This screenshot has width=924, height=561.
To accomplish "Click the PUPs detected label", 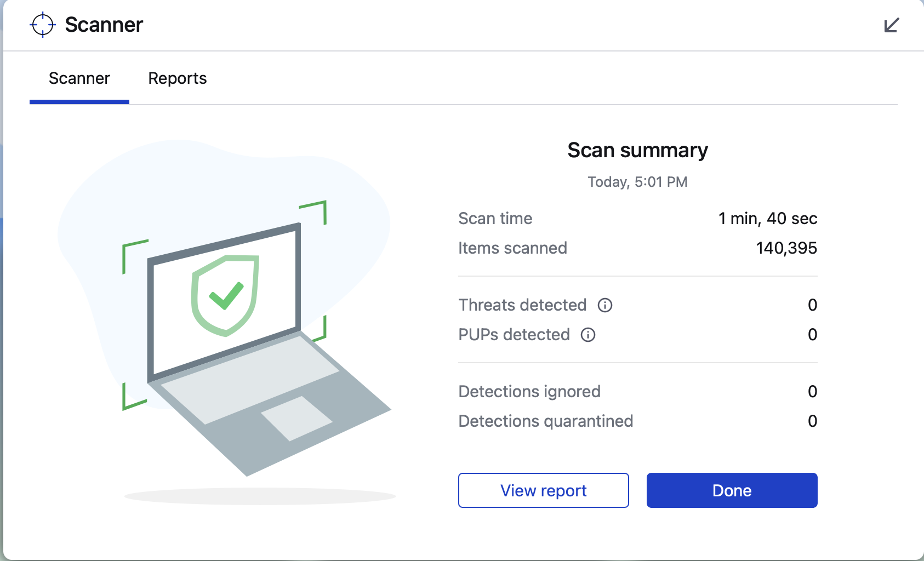I will (514, 335).
